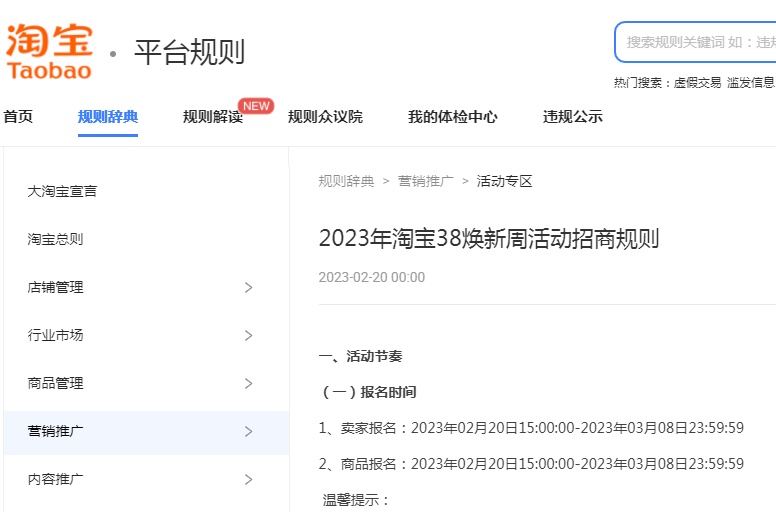
Task: Click the 商品报名 time line
Action: coord(531,464)
